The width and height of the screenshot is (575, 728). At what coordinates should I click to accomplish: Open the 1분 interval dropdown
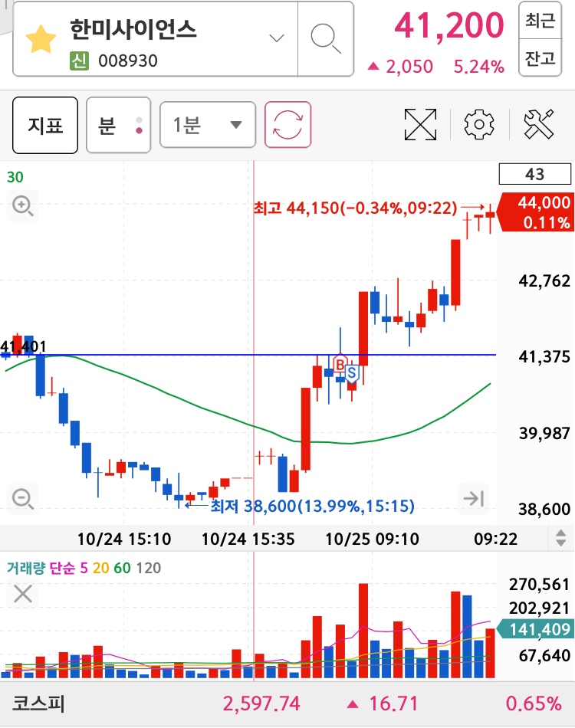208,125
